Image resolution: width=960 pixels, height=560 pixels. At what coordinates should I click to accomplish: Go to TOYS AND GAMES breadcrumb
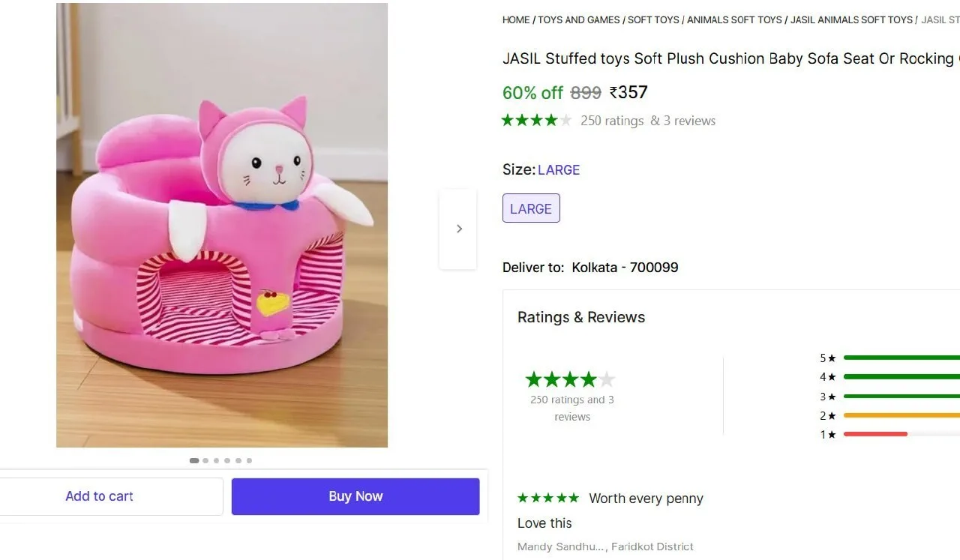(578, 20)
